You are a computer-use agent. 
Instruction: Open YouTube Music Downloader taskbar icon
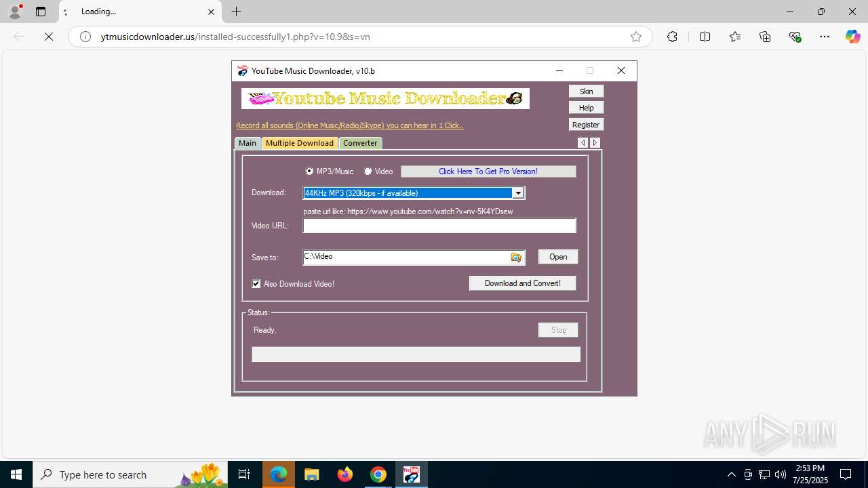pos(412,474)
